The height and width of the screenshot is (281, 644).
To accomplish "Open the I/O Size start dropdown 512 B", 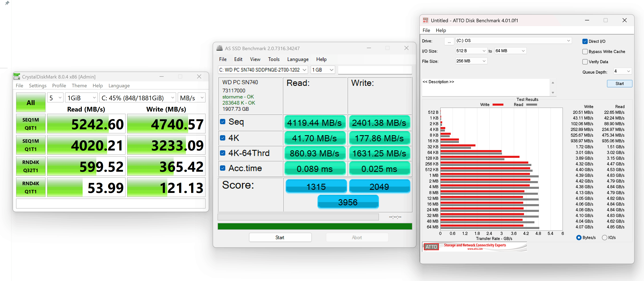I will pos(471,51).
